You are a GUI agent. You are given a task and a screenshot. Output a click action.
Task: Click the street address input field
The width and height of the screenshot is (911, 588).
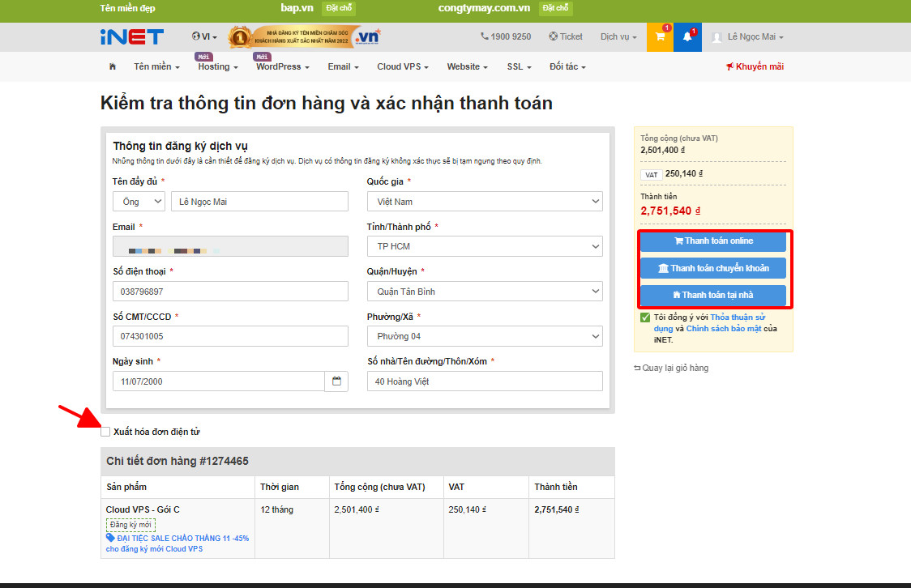coord(485,381)
